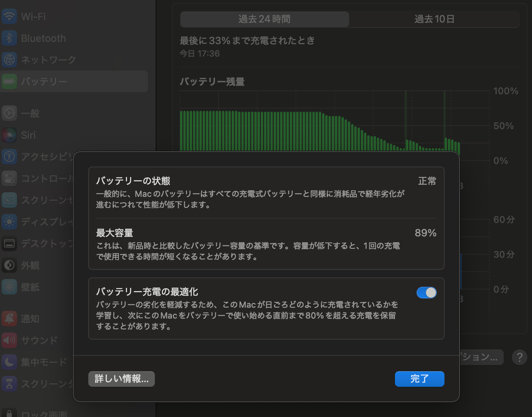Click the Bluetooth icon in sidebar
Screen dimensions: 532x417
point(9,38)
